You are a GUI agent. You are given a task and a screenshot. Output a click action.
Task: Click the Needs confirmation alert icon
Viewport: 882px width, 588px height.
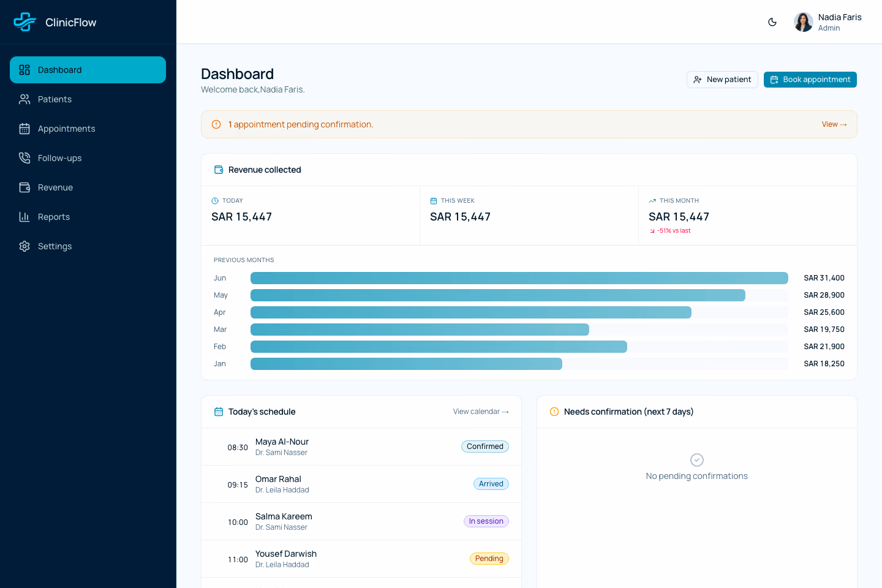(x=554, y=412)
